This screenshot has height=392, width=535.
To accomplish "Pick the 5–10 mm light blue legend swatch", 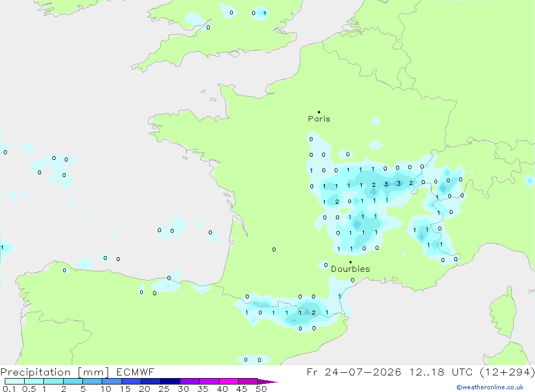I will point(93,381).
